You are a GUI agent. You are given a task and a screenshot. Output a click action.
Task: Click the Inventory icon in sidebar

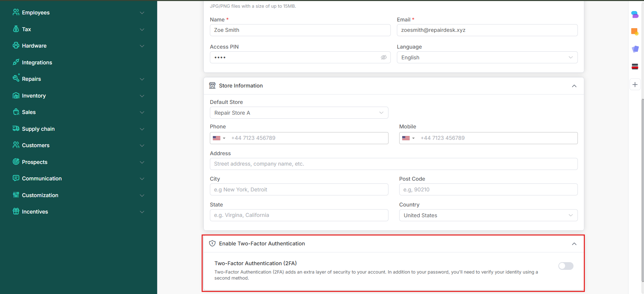[16, 96]
